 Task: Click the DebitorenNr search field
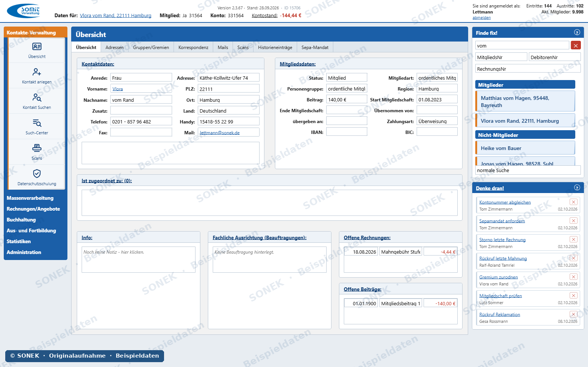pyautogui.click(x=555, y=57)
